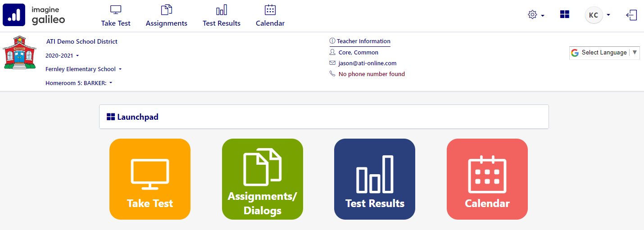This screenshot has width=644, height=230.
Task: Click the launchpad grid icon in header
Action: point(565,14)
